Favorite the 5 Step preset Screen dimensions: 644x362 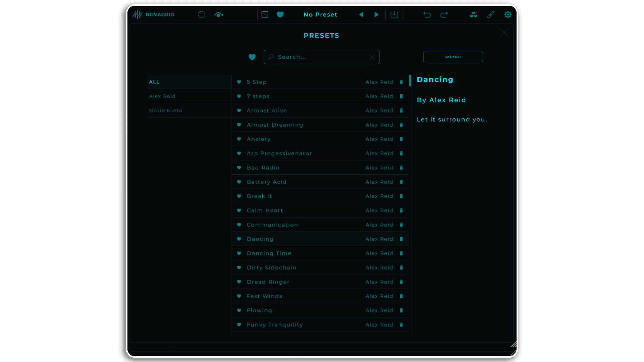tap(239, 82)
